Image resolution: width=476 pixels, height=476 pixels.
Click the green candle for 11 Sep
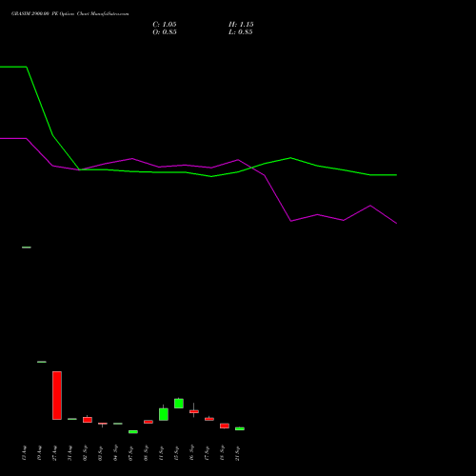click(x=164, y=414)
